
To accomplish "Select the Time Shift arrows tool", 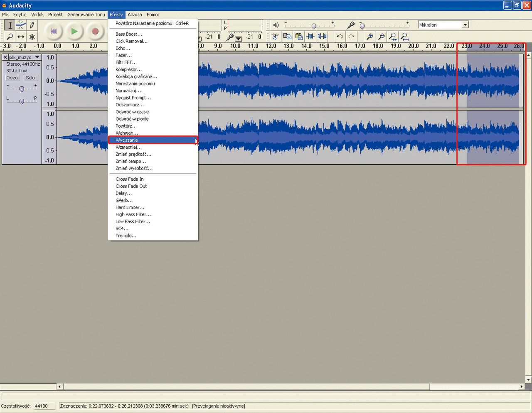I will (x=21, y=37).
